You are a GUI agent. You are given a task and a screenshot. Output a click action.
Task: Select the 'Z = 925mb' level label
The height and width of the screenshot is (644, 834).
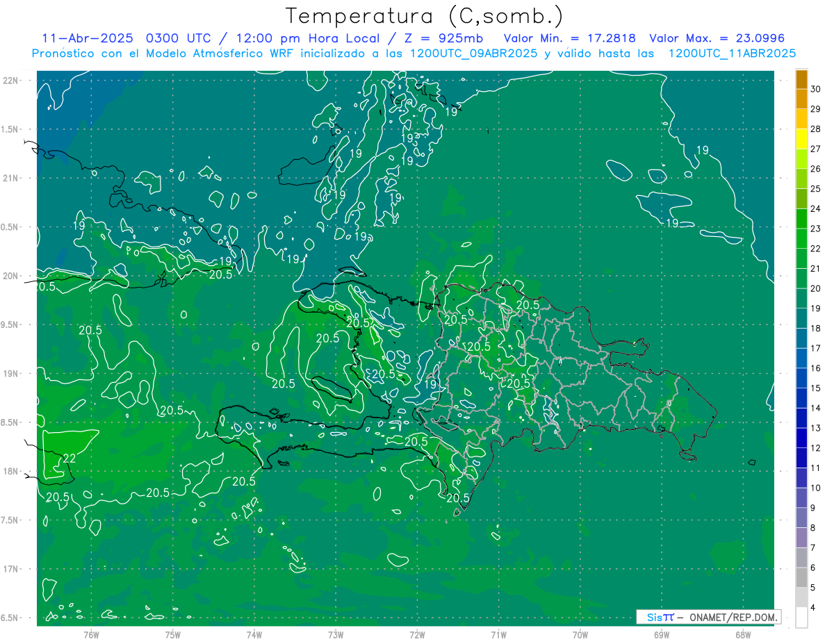[442, 38]
